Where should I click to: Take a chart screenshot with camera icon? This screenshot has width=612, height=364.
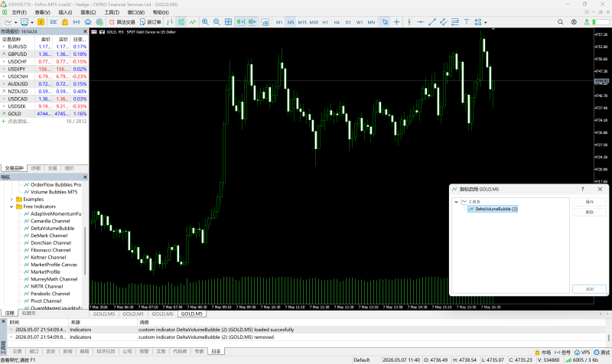pyautogui.click(x=265, y=22)
